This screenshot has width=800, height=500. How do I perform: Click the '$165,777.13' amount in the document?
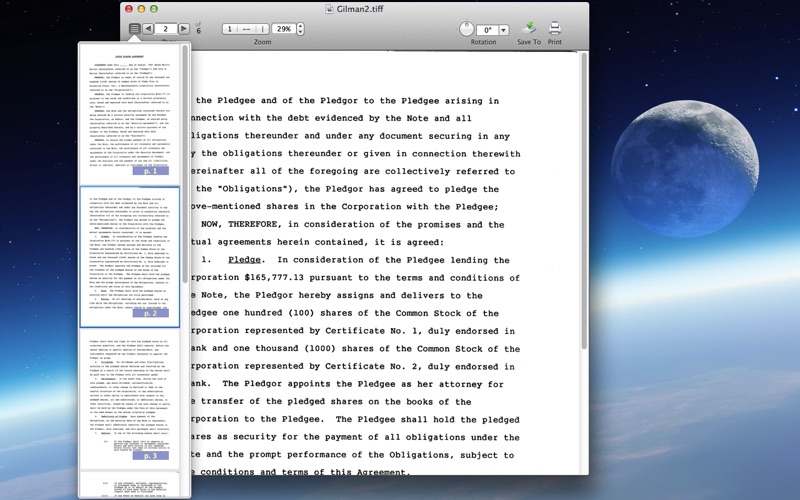(274, 278)
